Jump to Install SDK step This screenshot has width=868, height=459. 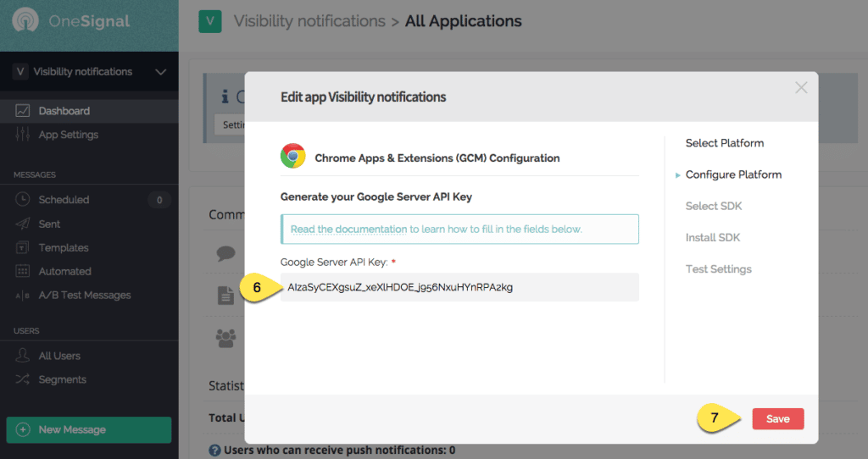(x=712, y=238)
